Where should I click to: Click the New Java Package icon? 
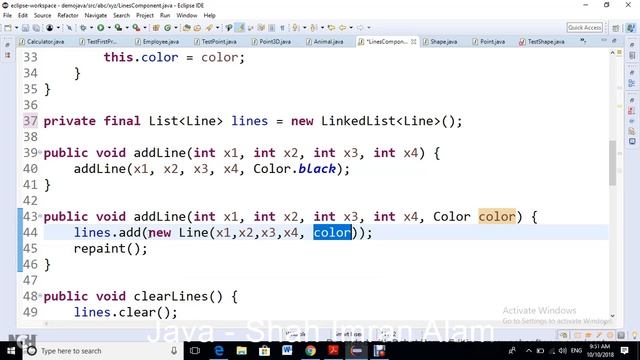156,28
